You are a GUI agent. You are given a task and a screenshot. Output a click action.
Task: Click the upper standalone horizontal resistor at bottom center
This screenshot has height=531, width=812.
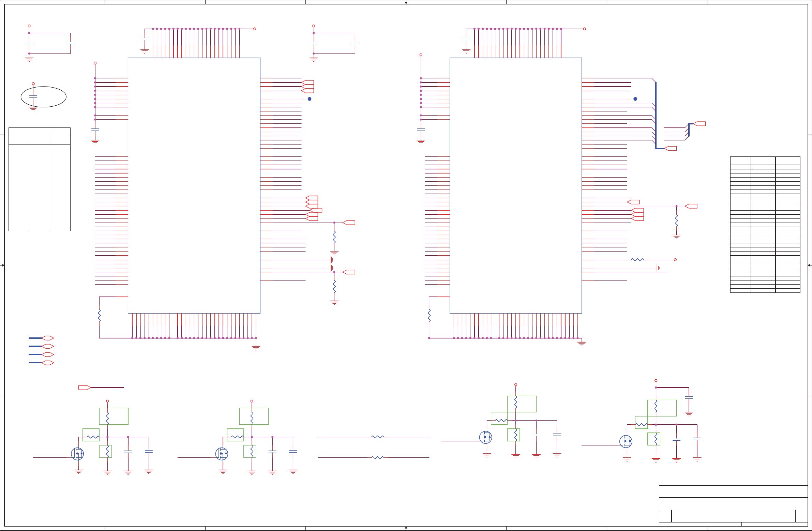tap(377, 437)
